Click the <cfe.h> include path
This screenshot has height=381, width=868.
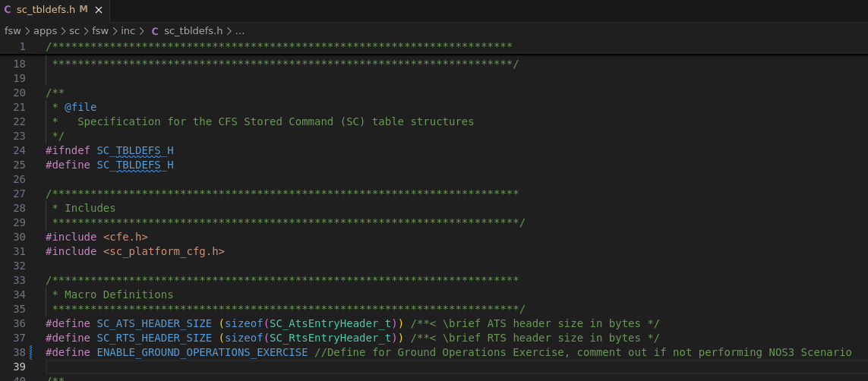[x=125, y=237]
